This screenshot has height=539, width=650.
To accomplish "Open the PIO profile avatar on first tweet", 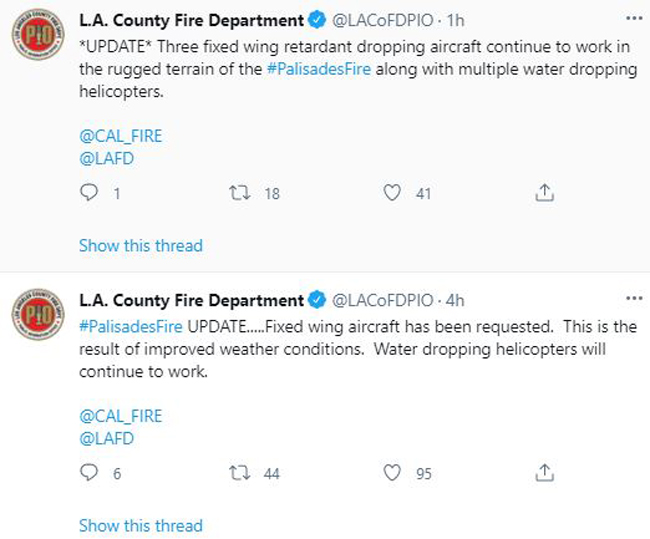I will [x=38, y=34].
